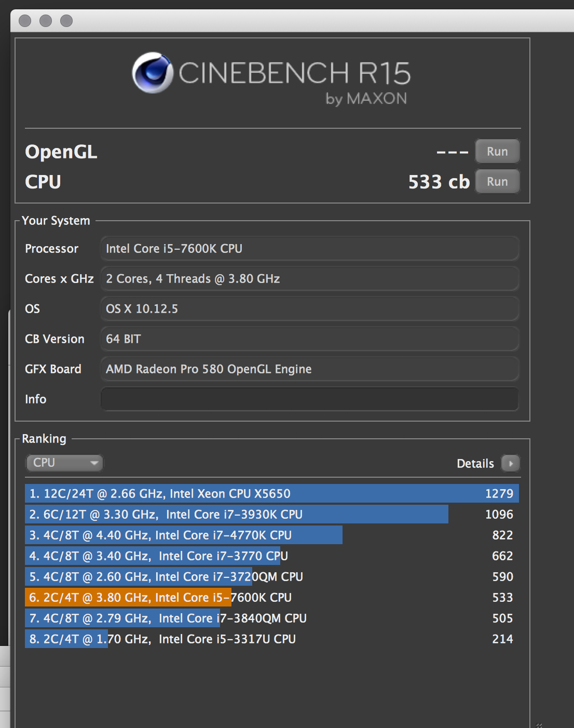Expand the ranking Details arrow
This screenshot has width=574, height=728.
point(511,463)
